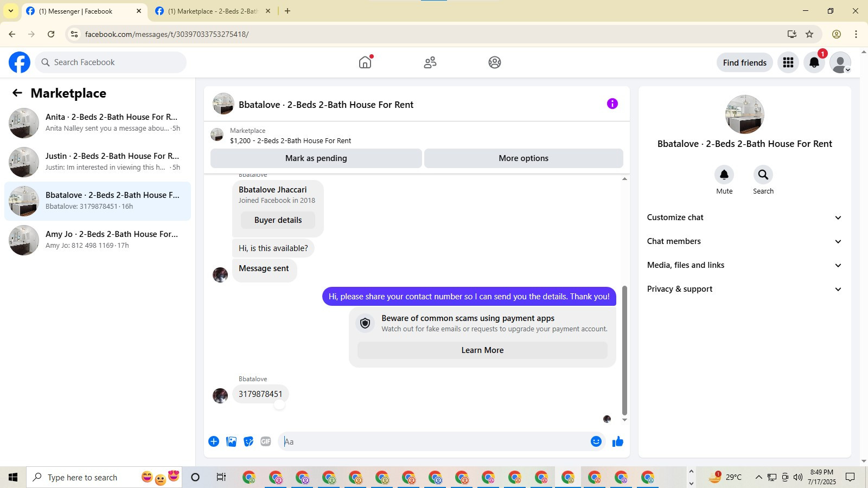The image size is (868, 488).
Task: Open the weather widget showing 29°C
Action: pos(725,477)
